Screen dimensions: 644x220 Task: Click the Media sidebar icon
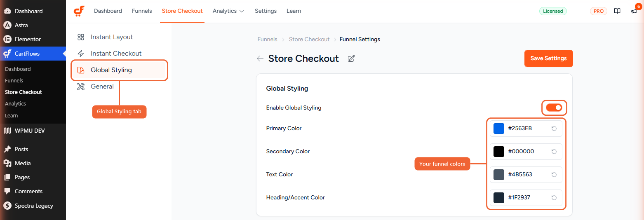coord(7,163)
